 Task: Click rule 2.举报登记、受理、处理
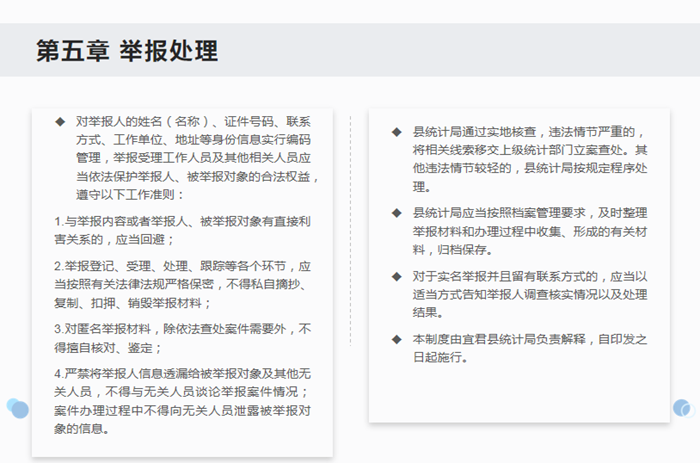182,284
